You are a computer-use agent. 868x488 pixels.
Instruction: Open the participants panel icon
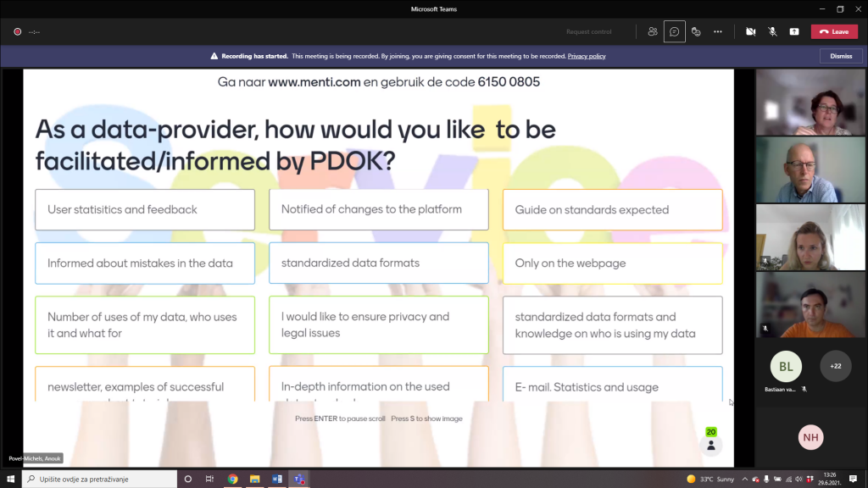click(652, 31)
